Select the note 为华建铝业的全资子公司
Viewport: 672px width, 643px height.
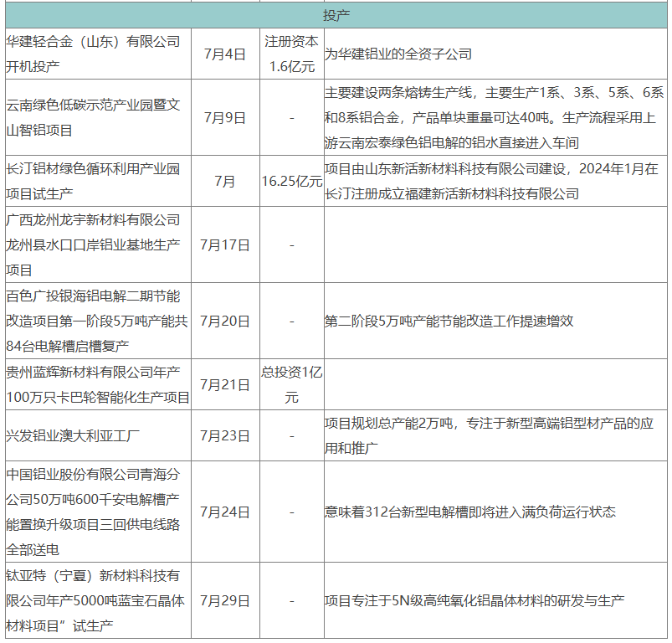coord(398,54)
